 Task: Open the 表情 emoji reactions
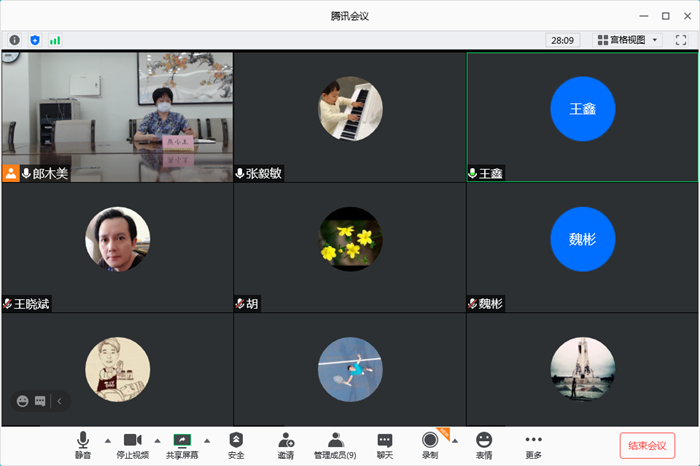click(484, 444)
